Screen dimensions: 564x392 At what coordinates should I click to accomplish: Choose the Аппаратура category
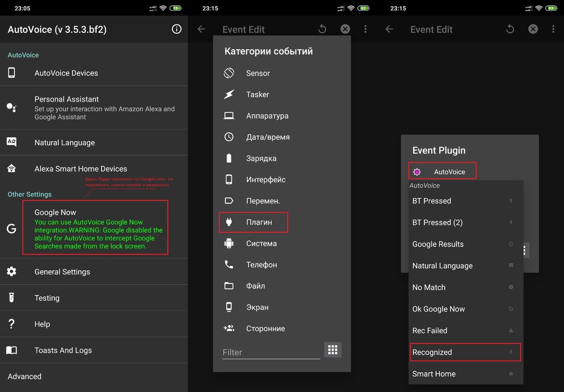pos(282,115)
